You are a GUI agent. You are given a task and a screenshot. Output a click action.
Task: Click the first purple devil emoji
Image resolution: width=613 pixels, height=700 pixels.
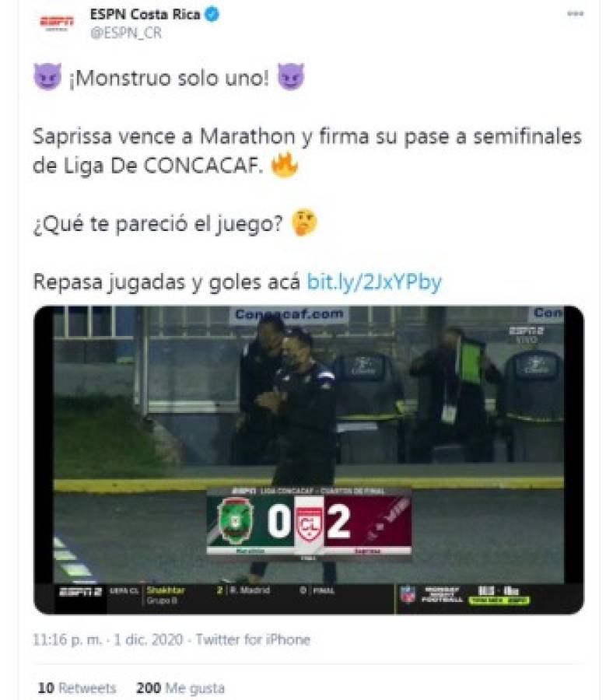[x=47, y=76]
